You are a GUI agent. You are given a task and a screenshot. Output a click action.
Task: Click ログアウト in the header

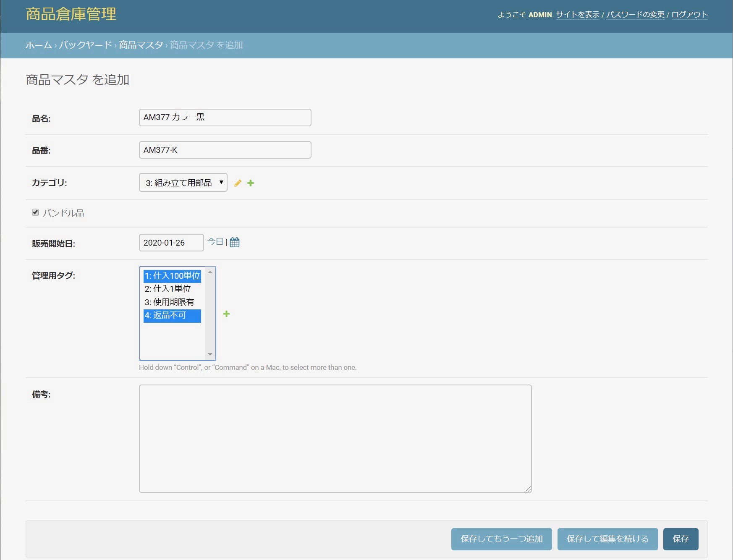[689, 15]
